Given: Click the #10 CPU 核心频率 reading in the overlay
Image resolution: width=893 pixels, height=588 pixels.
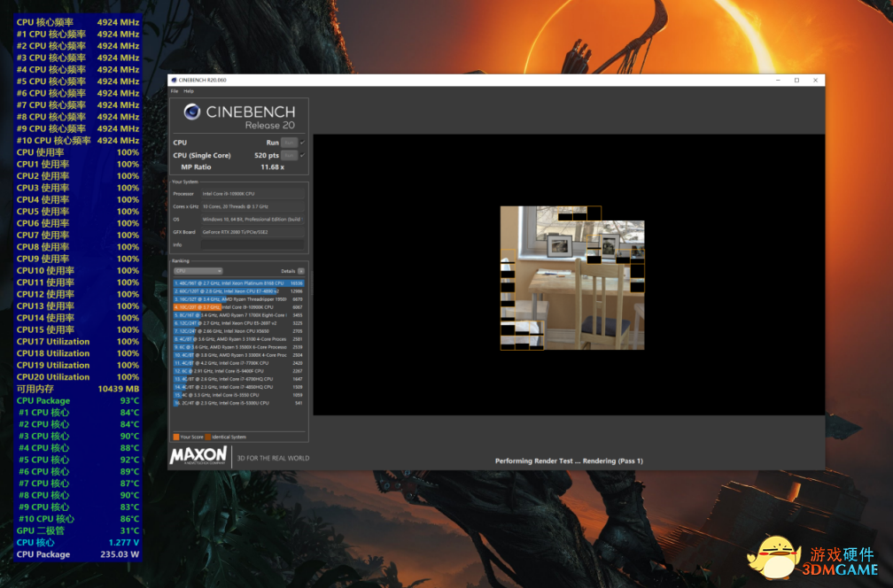Looking at the screenshot, I should pyautogui.click(x=78, y=141).
